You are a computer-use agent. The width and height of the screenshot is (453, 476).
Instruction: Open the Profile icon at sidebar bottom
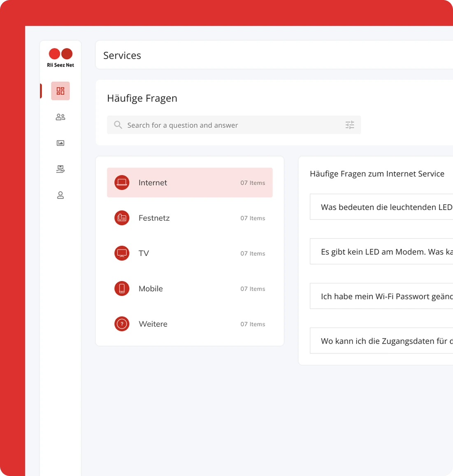point(60,195)
